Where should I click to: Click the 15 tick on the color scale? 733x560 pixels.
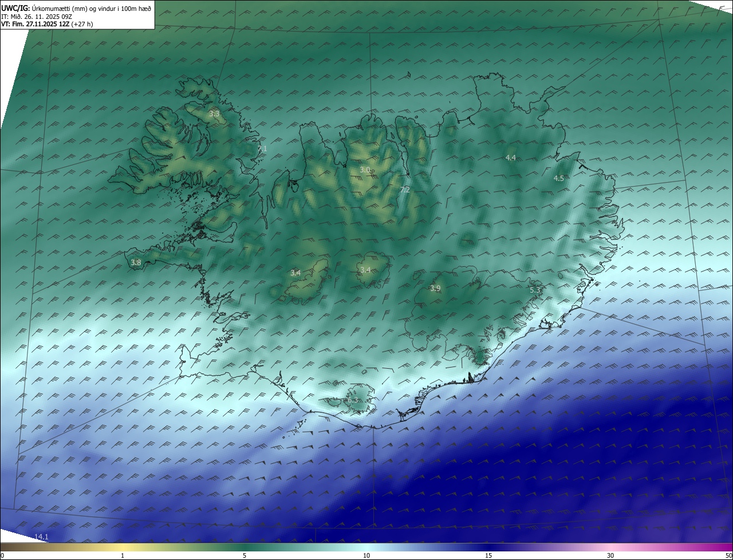click(488, 555)
